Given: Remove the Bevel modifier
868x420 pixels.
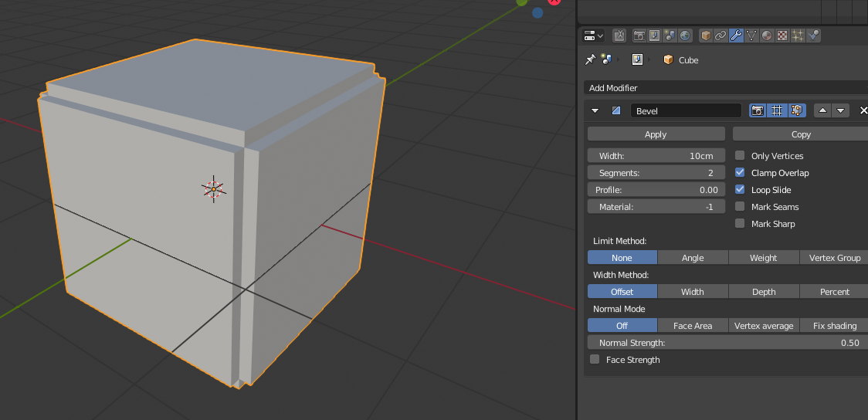Looking at the screenshot, I should click(863, 110).
